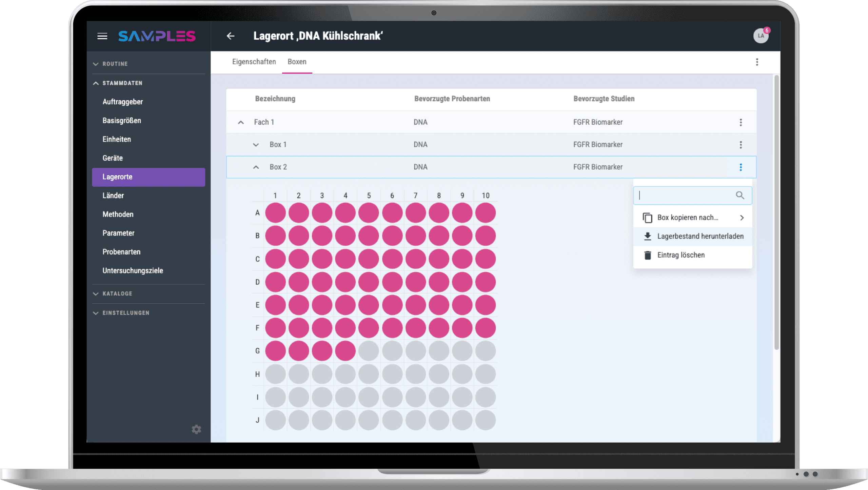Open the LA user avatar menu
Screen dimensions: 868x490
761,36
